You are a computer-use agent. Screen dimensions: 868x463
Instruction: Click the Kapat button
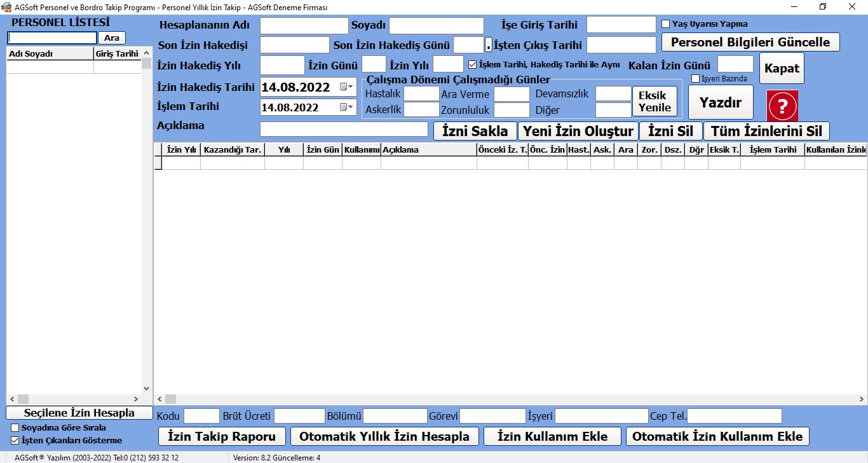[782, 68]
